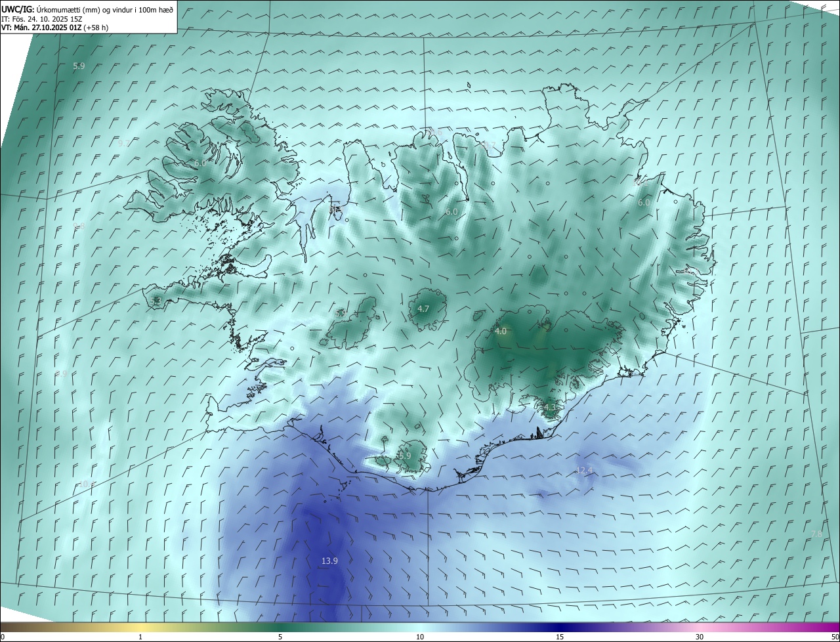Click the 1 tick on the color scale

141,637
